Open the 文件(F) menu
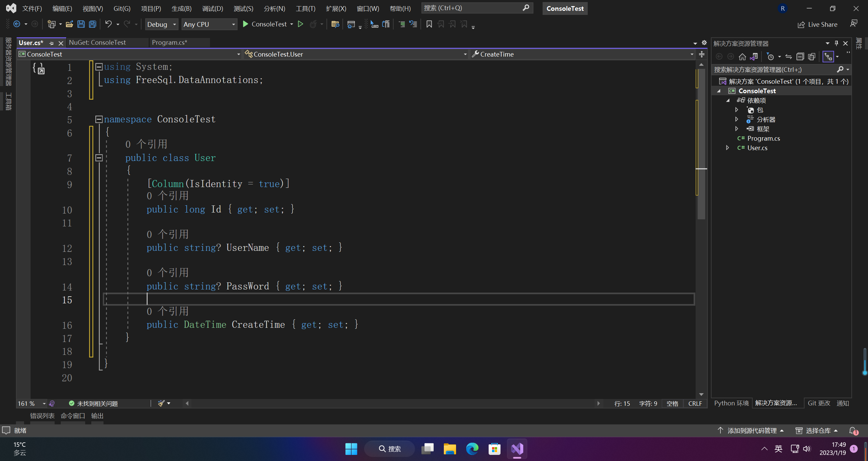Viewport: 868px width, 461px height. [32, 8]
